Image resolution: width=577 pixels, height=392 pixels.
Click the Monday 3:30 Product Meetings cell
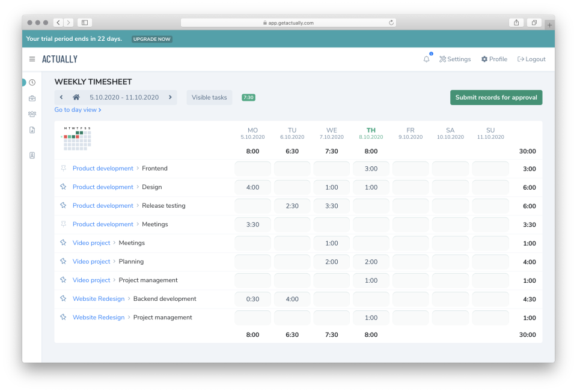pyautogui.click(x=252, y=225)
